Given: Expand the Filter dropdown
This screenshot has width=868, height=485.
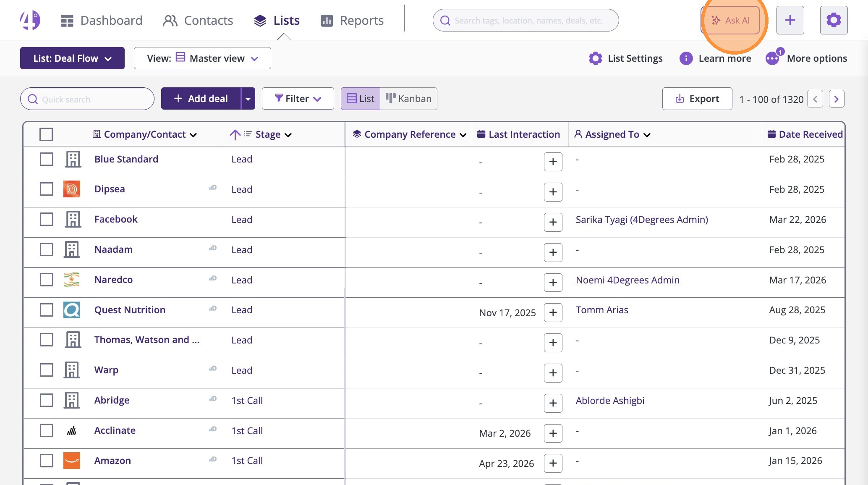Looking at the screenshot, I should [x=298, y=99].
